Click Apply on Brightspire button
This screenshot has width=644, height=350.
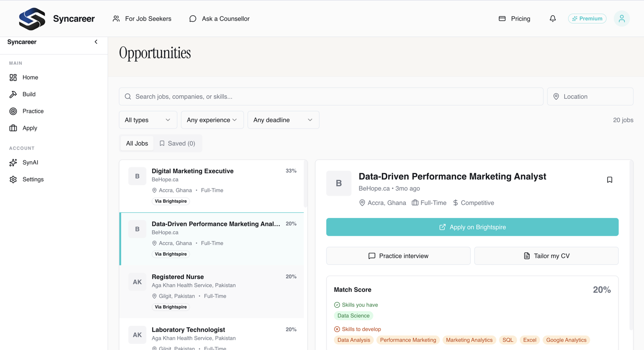coord(472,227)
